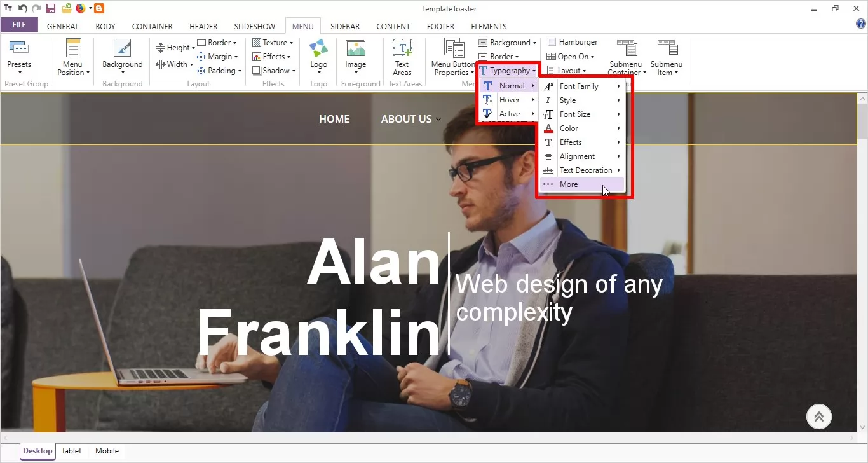Click the purple FILE button

click(19, 25)
